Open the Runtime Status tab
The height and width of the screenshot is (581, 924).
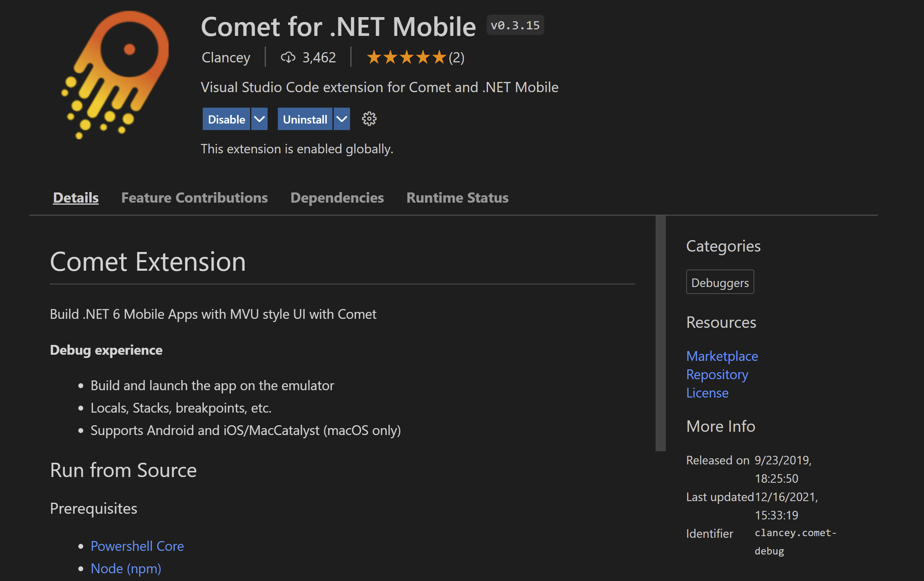pyautogui.click(x=457, y=198)
